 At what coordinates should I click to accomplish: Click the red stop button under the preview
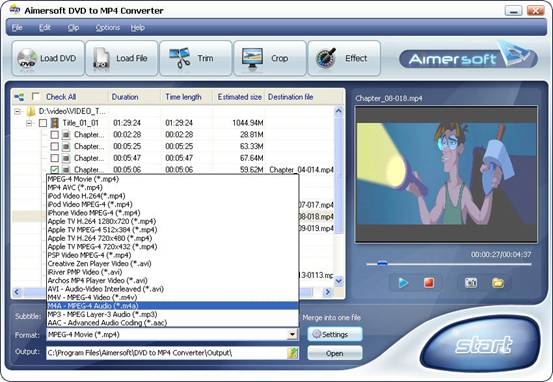point(429,283)
